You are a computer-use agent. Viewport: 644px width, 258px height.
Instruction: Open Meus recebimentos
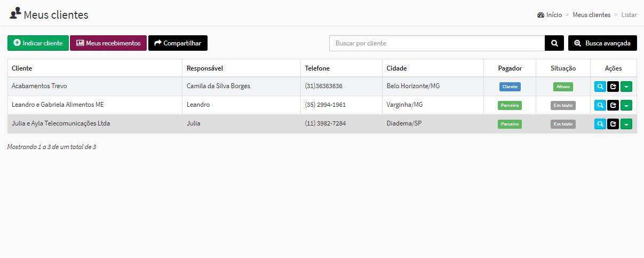(x=108, y=43)
